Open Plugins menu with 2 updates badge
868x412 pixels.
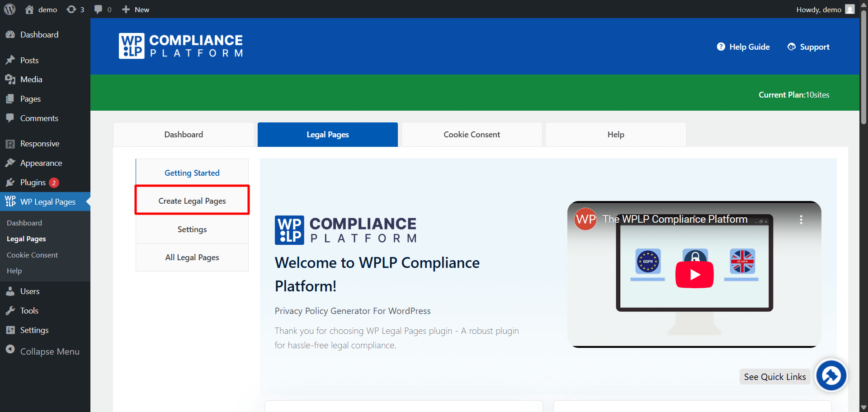tap(33, 183)
